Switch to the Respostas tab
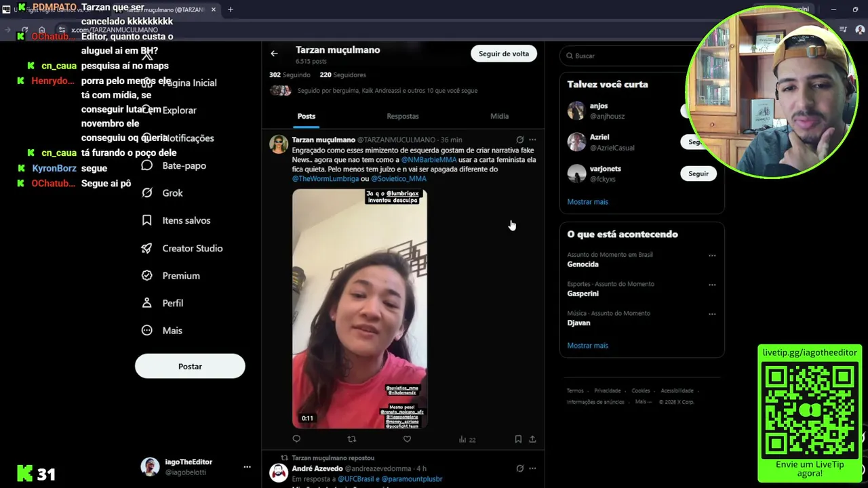Screen dimensions: 868x488 click(x=403, y=117)
